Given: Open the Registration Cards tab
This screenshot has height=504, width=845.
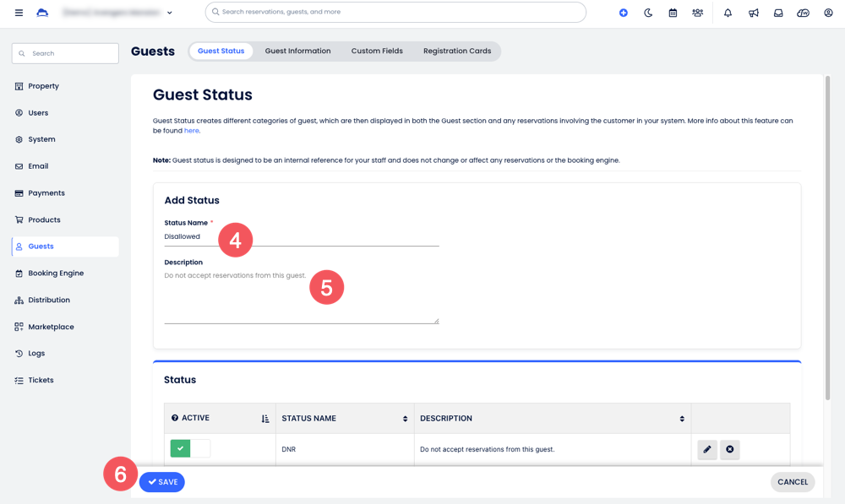Looking at the screenshot, I should click(456, 51).
